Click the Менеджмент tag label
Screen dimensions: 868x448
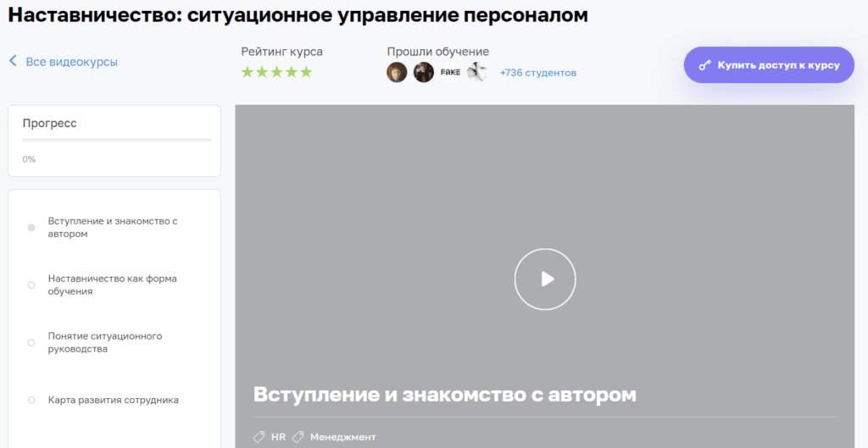coord(342,437)
